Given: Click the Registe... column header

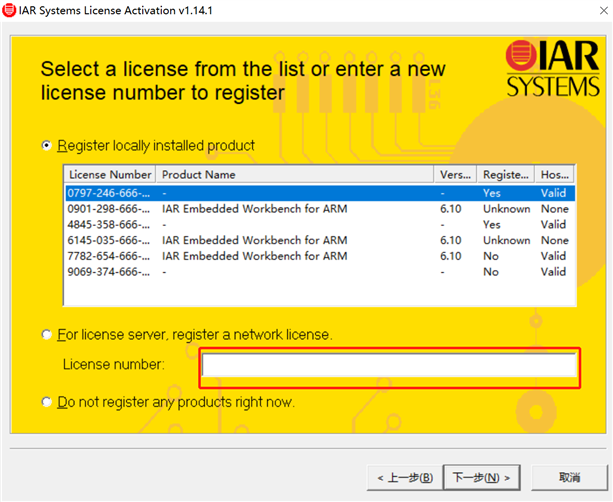Looking at the screenshot, I should [506, 174].
